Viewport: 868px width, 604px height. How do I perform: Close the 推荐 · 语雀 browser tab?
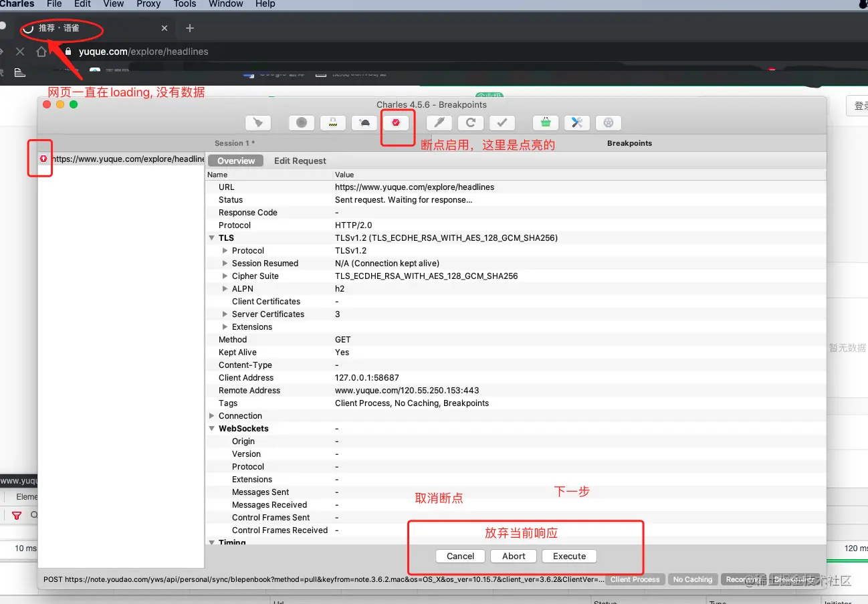[165, 28]
